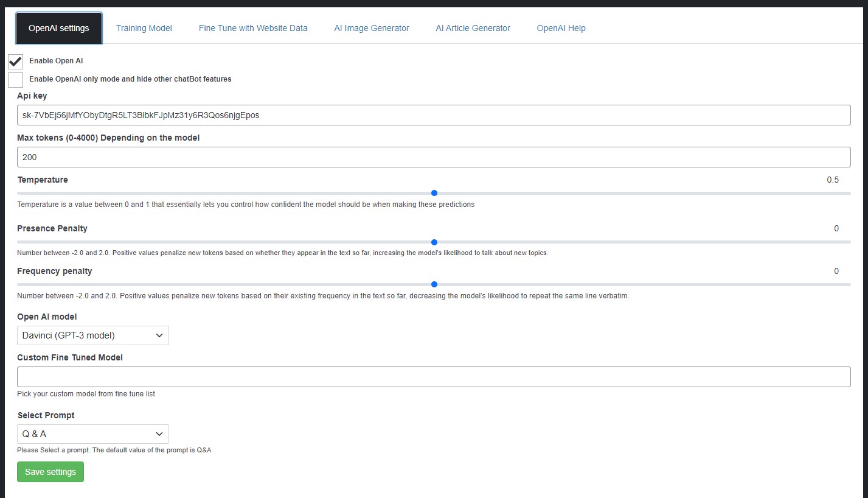
Task: Click the Temperature value 0.5
Action: click(x=833, y=180)
